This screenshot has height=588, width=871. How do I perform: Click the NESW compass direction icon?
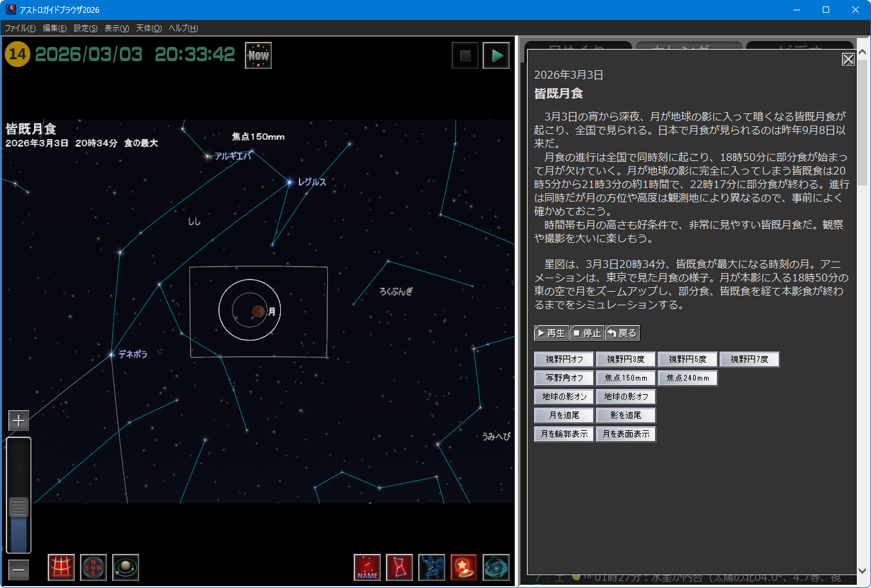click(x=93, y=567)
